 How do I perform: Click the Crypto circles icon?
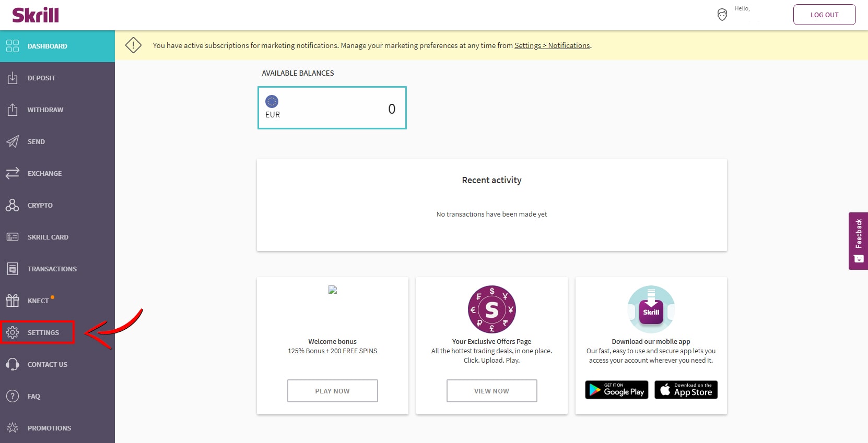[13, 205]
